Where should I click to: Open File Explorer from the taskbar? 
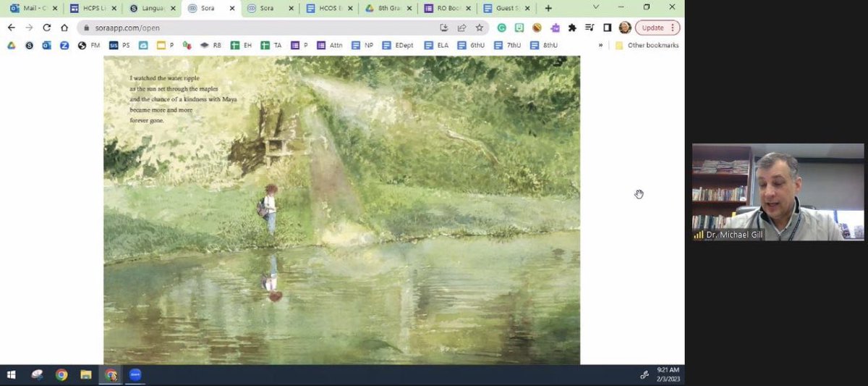(86, 374)
